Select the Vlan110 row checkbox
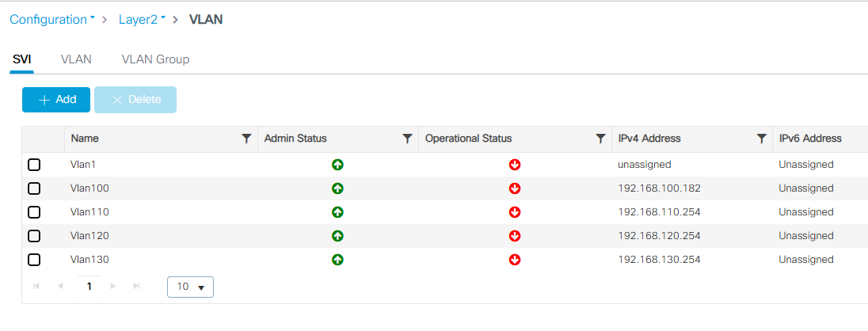 click(34, 212)
